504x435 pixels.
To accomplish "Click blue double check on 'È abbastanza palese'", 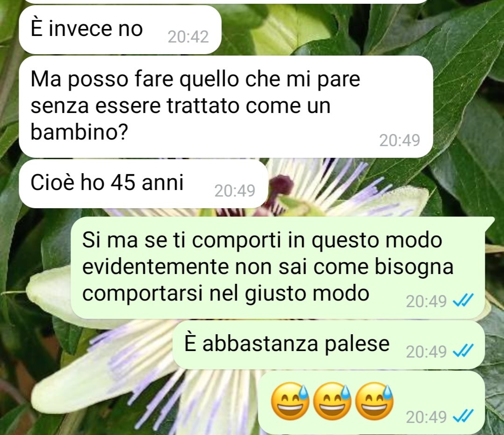I will coord(463,351).
